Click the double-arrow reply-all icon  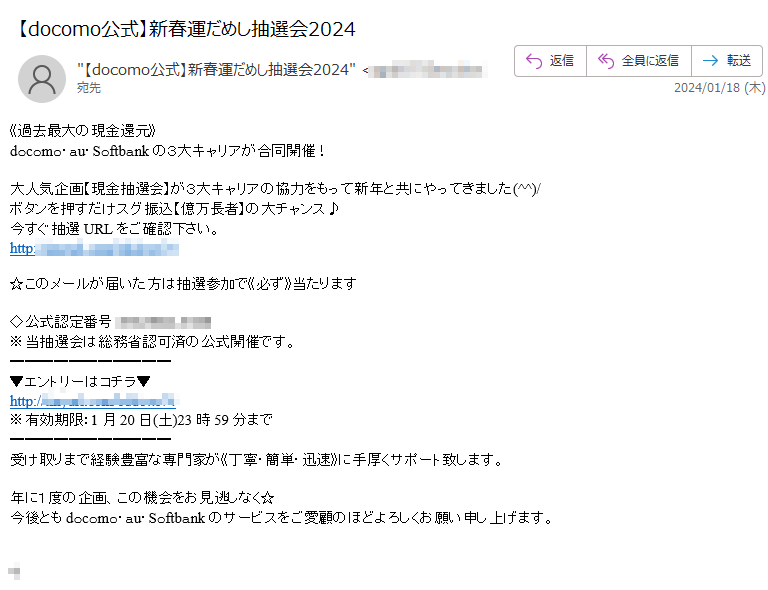[606, 61]
